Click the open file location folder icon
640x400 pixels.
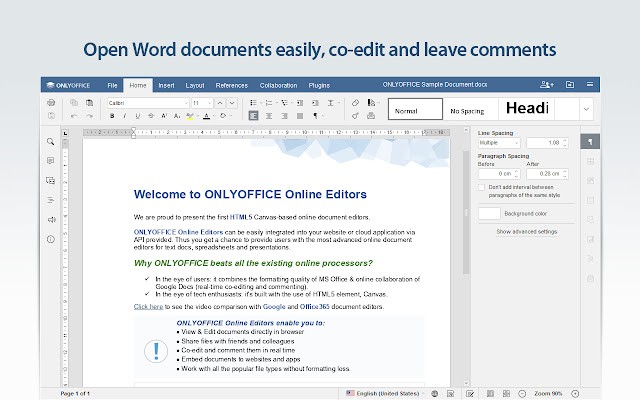click(570, 85)
